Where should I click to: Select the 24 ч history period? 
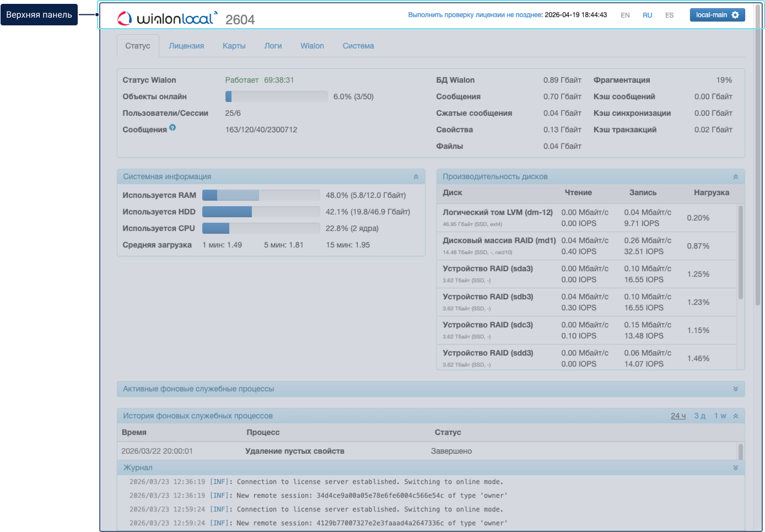(x=678, y=416)
